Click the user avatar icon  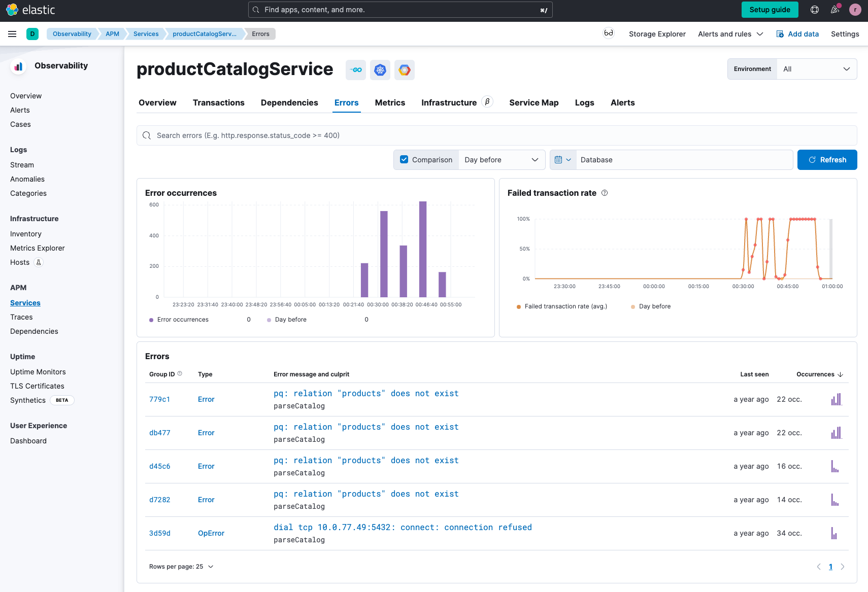click(855, 10)
